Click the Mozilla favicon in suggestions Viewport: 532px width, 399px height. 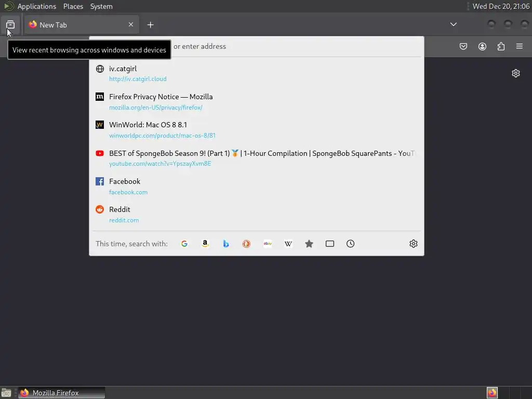100,97
